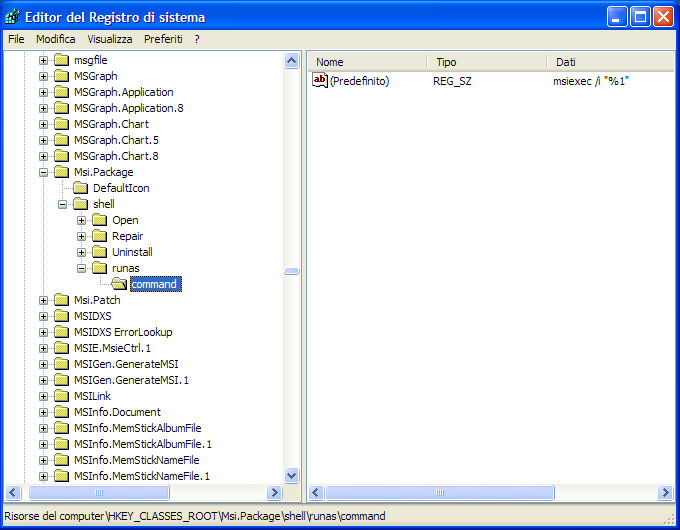Image resolution: width=680 pixels, height=530 pixels.
Task: Expand the Open subkey
Action: pyautogui.click(x=82, y=220)
